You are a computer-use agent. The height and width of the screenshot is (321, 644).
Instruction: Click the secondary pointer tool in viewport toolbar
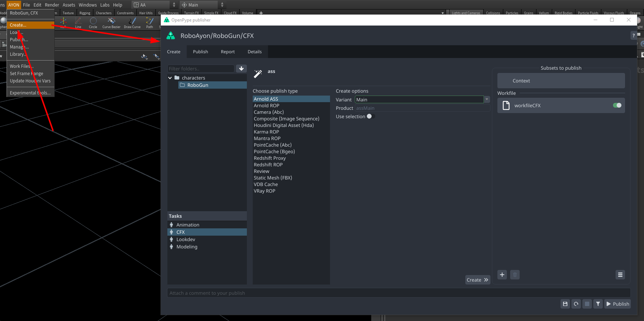click(157, 57)
